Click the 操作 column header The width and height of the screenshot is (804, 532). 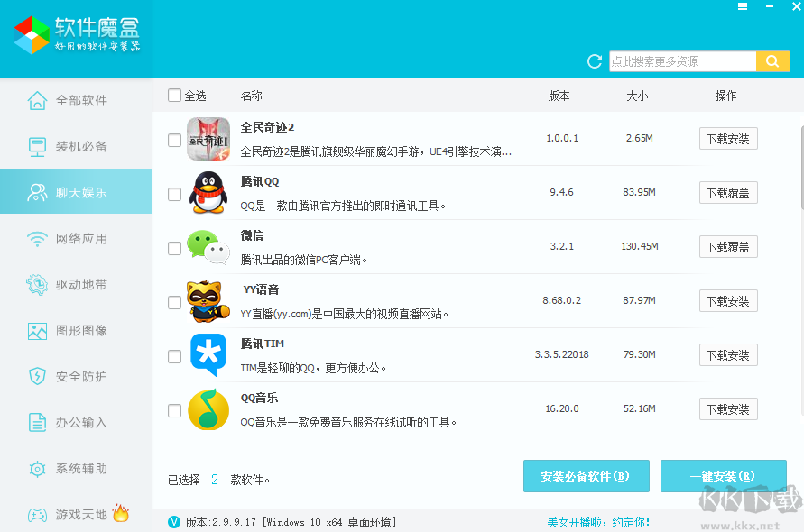(725, 96)
